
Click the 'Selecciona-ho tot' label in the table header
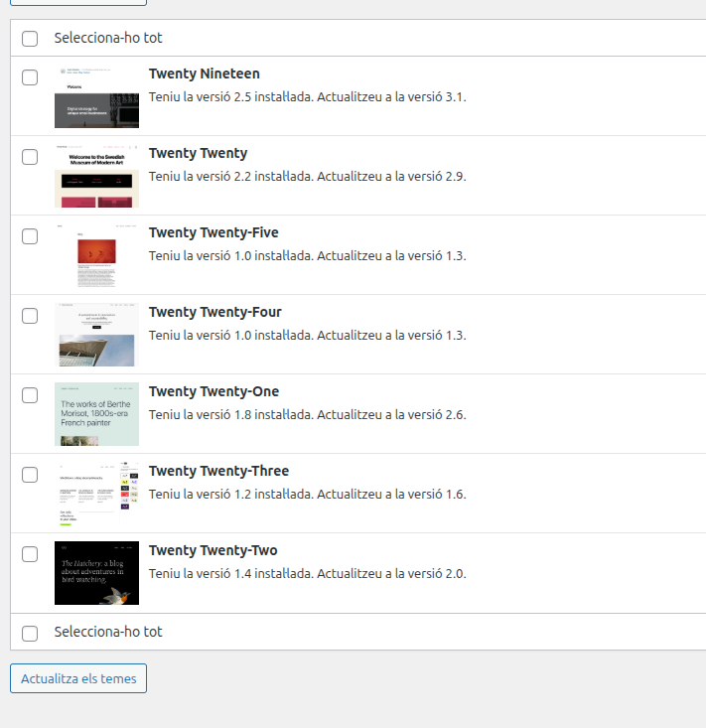(x=108, y=38)
